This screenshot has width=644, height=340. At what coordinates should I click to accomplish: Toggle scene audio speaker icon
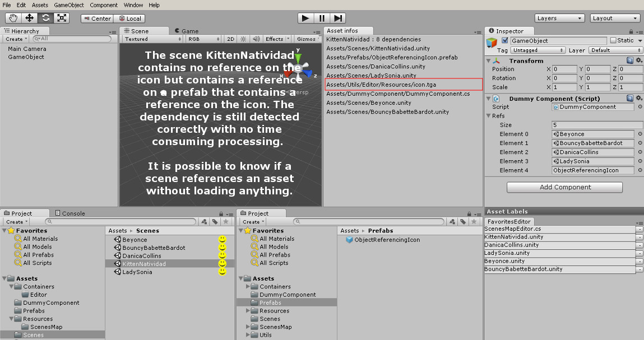coord(256,39)
